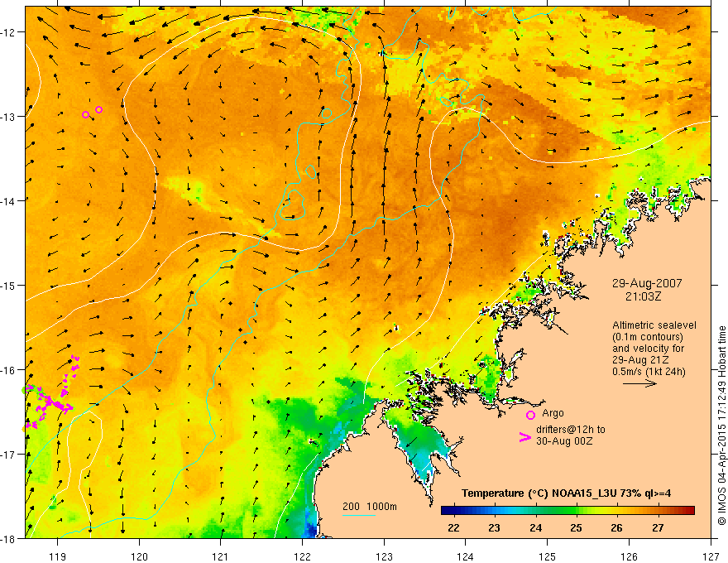Click the 0.5m/s (1kt 24h) label

pos(649,372)
